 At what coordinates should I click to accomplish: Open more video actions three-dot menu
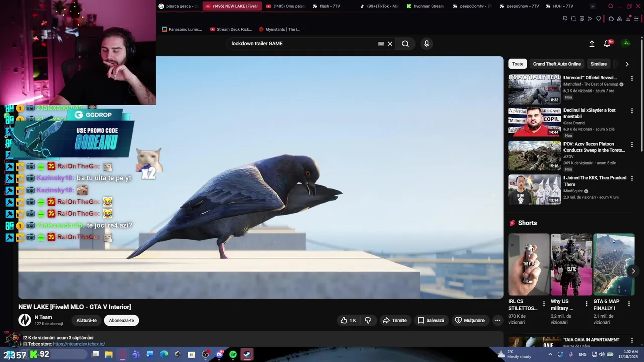coord(498,320)
